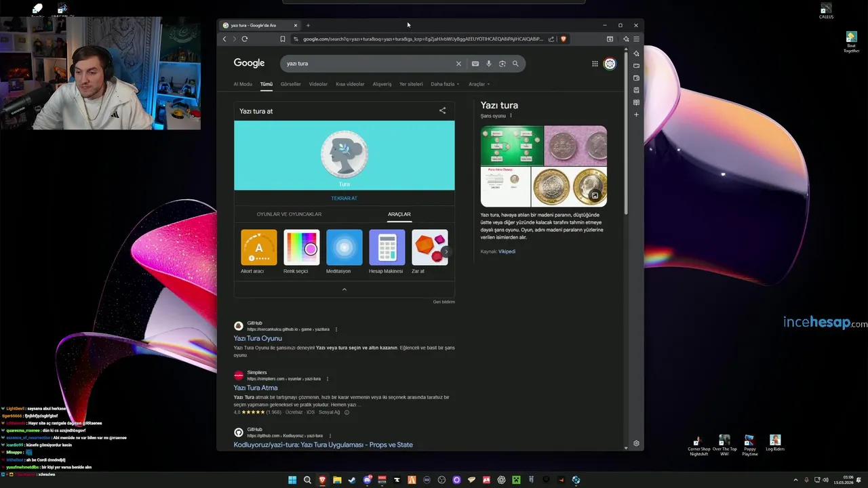Open File Explorer from the taskbar

pos(337,480)
